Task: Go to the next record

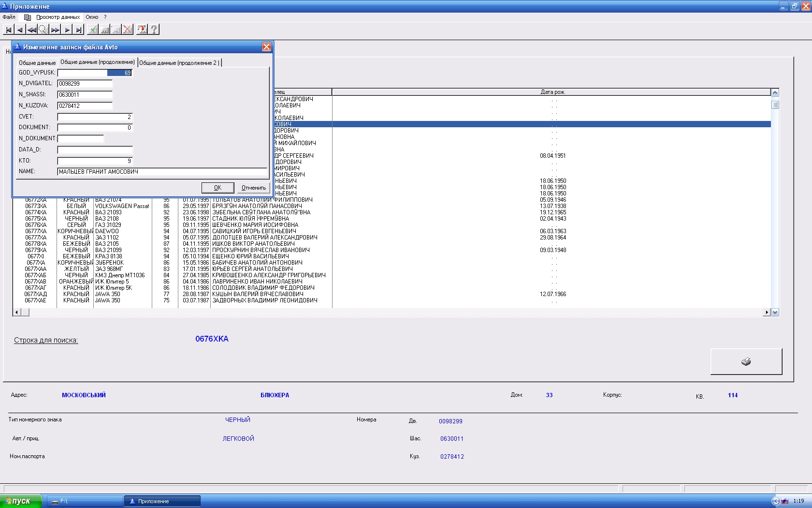Action: (67, 30)
